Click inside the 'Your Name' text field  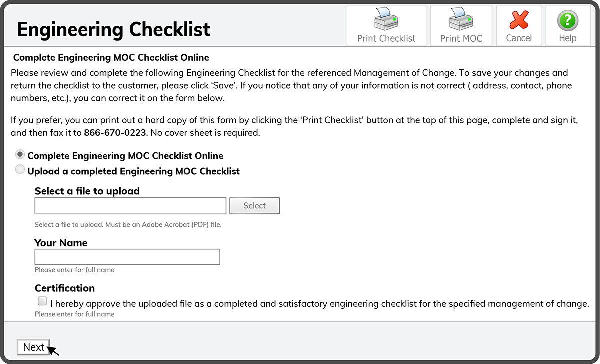[127, 256]
